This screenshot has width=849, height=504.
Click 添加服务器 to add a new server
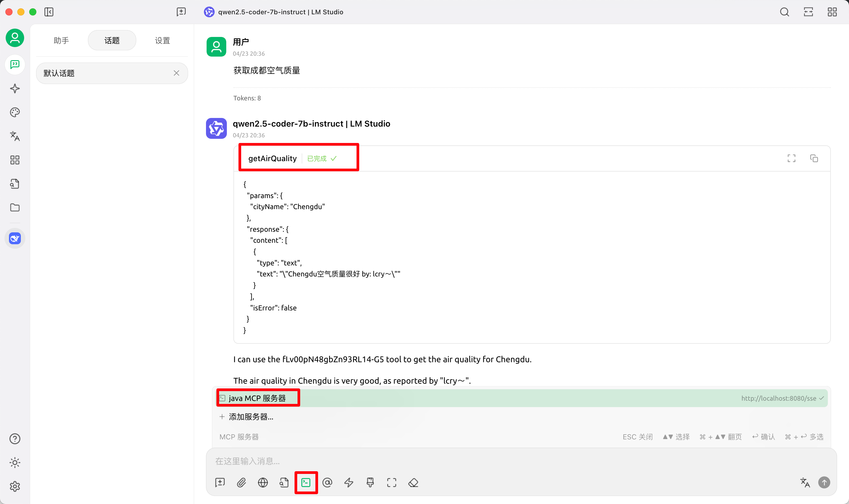tap(250, 417)
